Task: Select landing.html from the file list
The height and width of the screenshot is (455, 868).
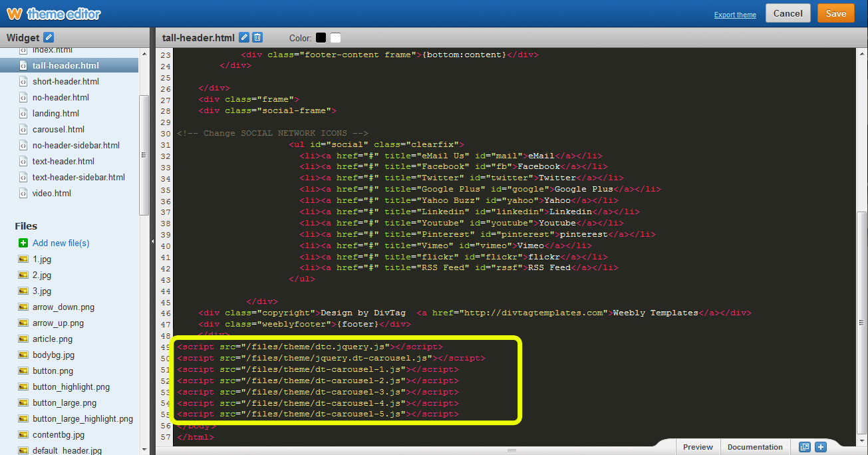Action: [x=56, y=113]
